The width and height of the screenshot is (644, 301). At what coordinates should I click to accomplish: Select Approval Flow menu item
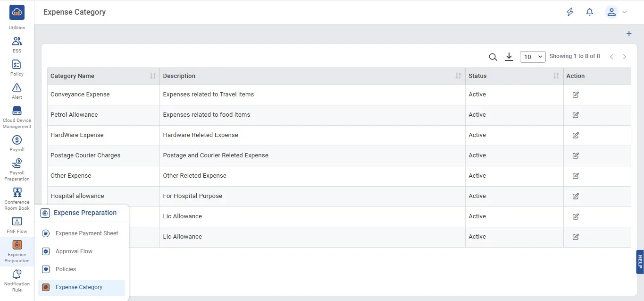(x=74, y=251)
